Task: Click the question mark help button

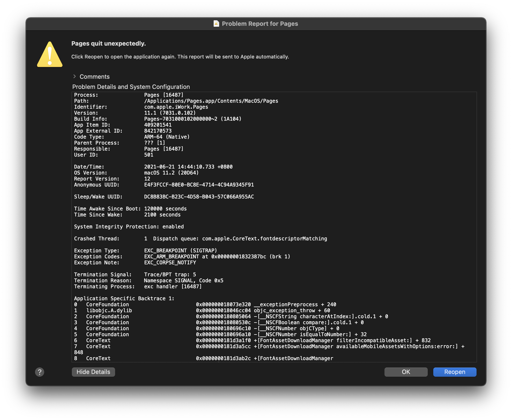Action: click(39, 372)
